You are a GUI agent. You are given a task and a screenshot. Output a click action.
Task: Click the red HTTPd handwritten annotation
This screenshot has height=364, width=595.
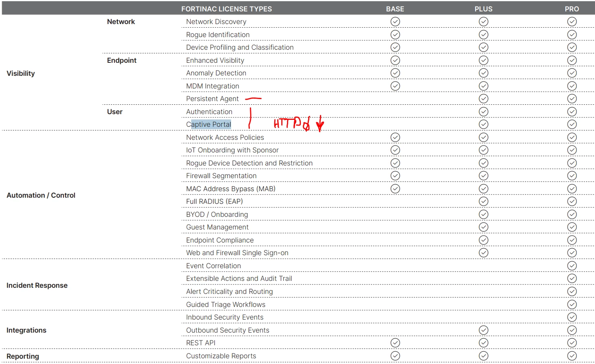coord(292,123)
